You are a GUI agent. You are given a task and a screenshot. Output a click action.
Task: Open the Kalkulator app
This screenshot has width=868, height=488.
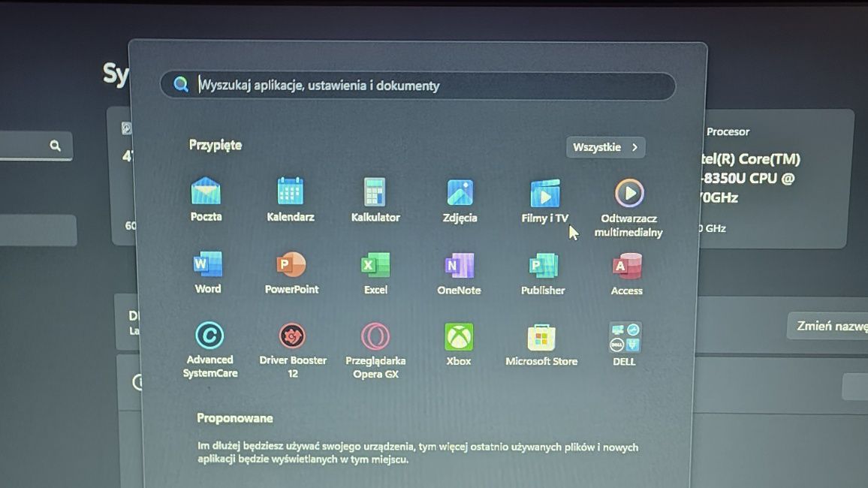coord(375,200)
